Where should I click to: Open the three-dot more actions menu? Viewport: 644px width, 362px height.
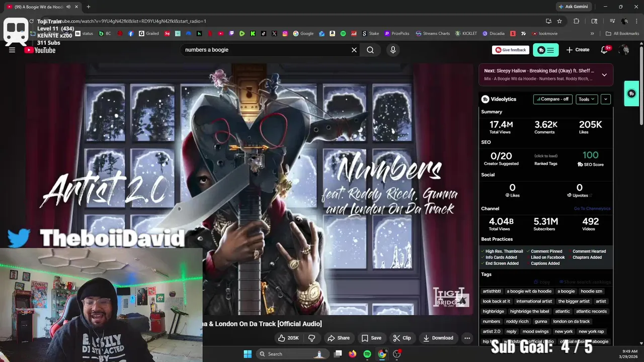tap(467, 338)
